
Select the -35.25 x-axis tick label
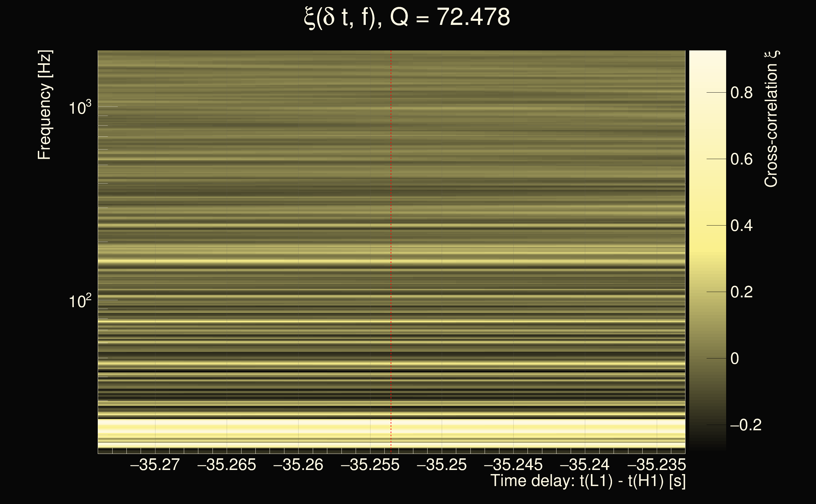click(442, 465)
